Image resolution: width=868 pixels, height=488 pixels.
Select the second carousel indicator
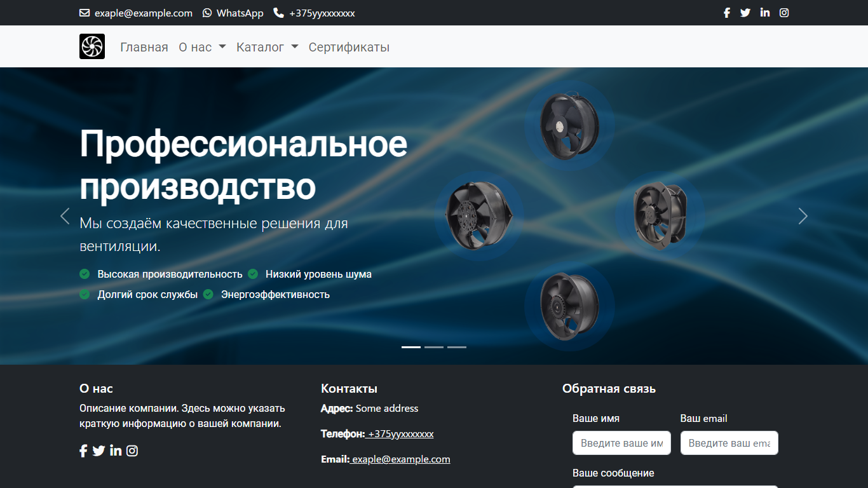click(x=434, y=347)
